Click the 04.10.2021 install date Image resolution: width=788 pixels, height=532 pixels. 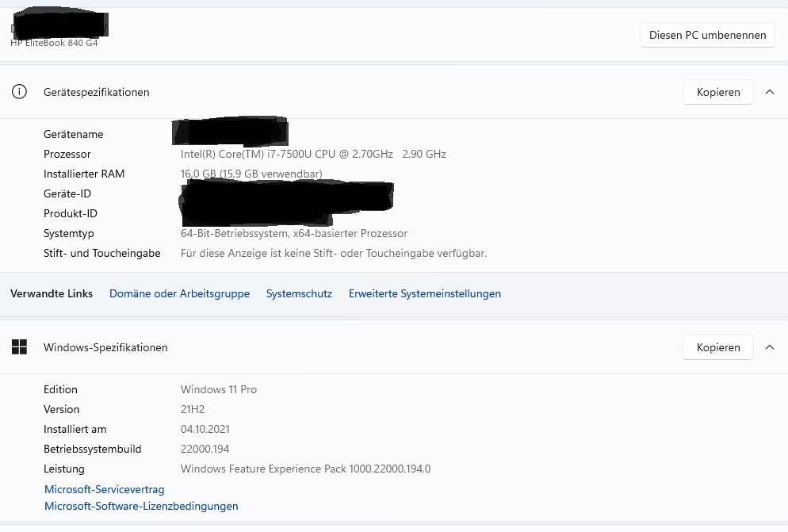click(x=205, y=430)
